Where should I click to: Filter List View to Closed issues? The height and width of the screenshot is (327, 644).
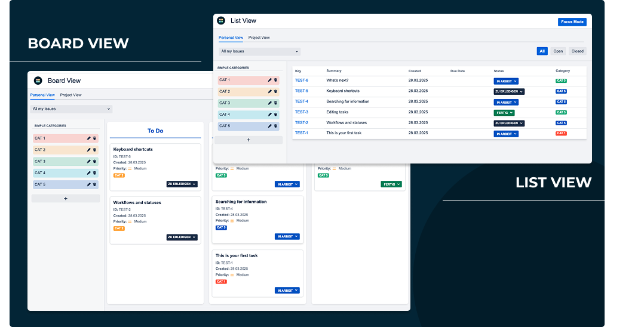tap(578, 51)
